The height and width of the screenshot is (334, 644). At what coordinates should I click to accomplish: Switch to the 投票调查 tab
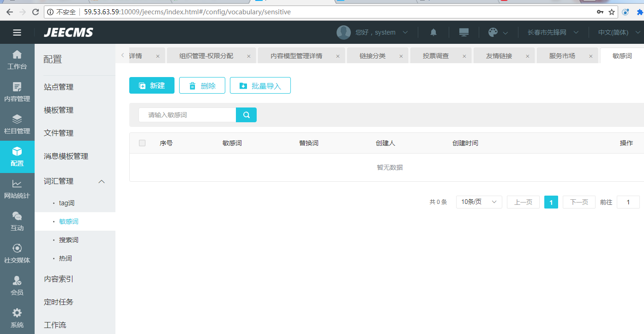[435, 56]
